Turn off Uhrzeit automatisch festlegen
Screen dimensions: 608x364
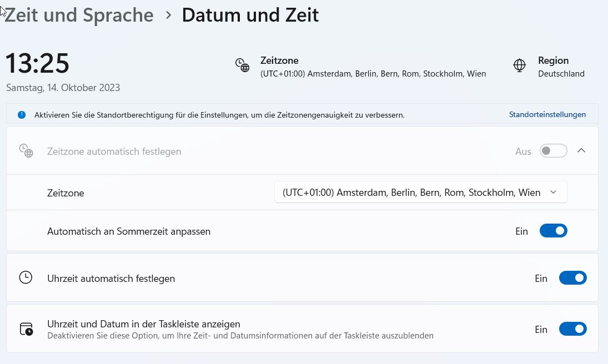coord(572,278)
